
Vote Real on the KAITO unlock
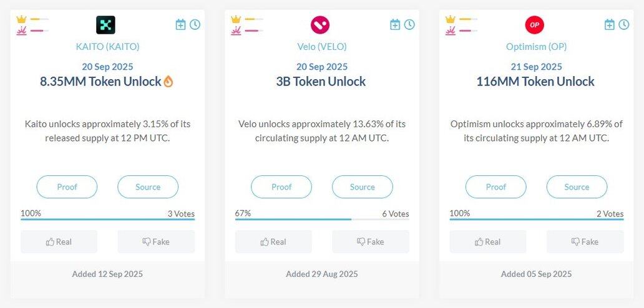click(x=59, y=241)
